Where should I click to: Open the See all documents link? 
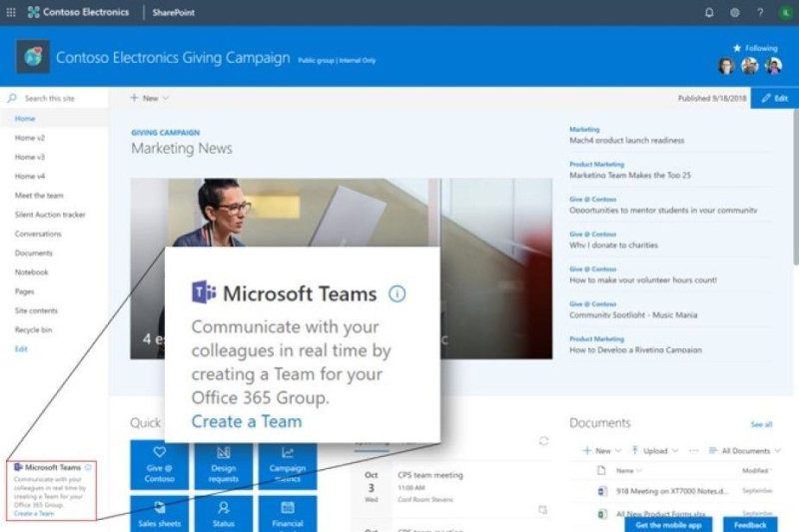coord(761,424)
